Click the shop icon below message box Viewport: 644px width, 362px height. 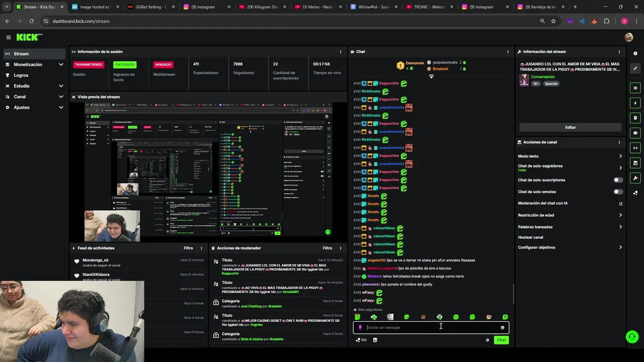(x=375, y=340)
